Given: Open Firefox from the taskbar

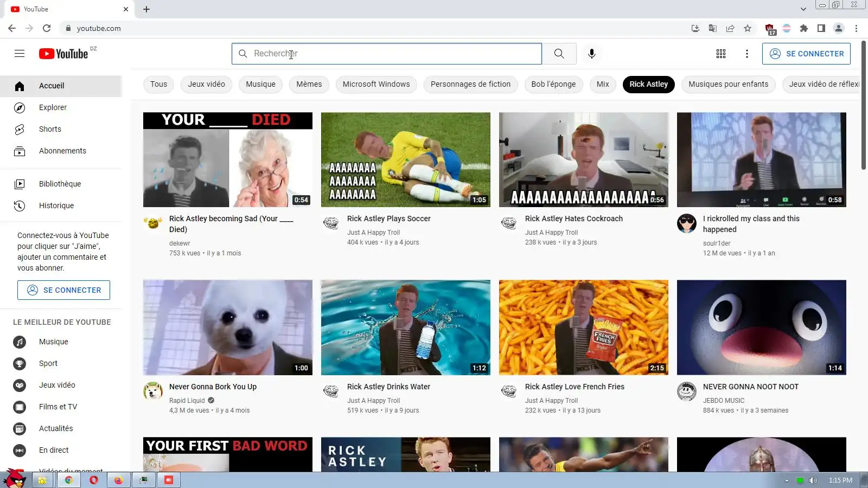Looking at the screenshot, I should tap(119, 480).
